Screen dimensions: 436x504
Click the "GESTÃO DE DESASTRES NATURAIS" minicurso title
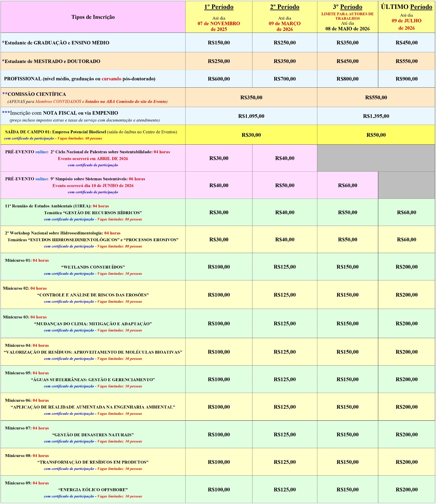pos(93,435)
